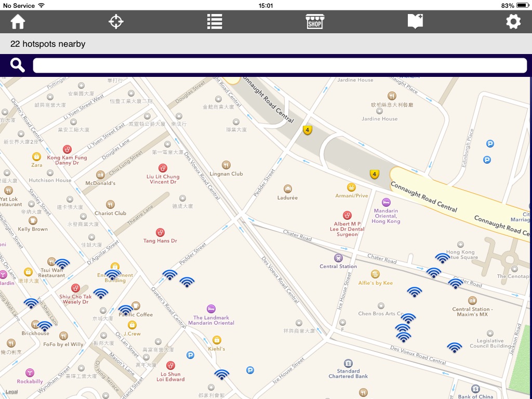
Task: Tap WiFi hotspot near Legislative Council Building
Action: pyautogui.click(x=455, y=347)
